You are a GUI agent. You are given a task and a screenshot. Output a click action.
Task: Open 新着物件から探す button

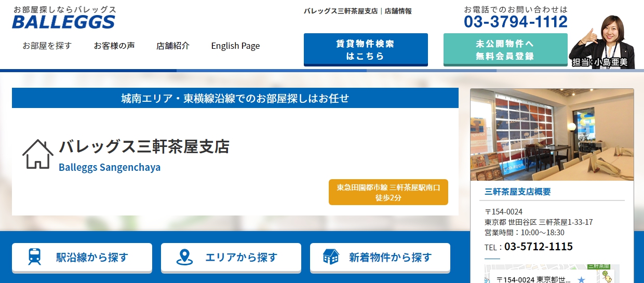pyautogui.click(x=380, y=258)
